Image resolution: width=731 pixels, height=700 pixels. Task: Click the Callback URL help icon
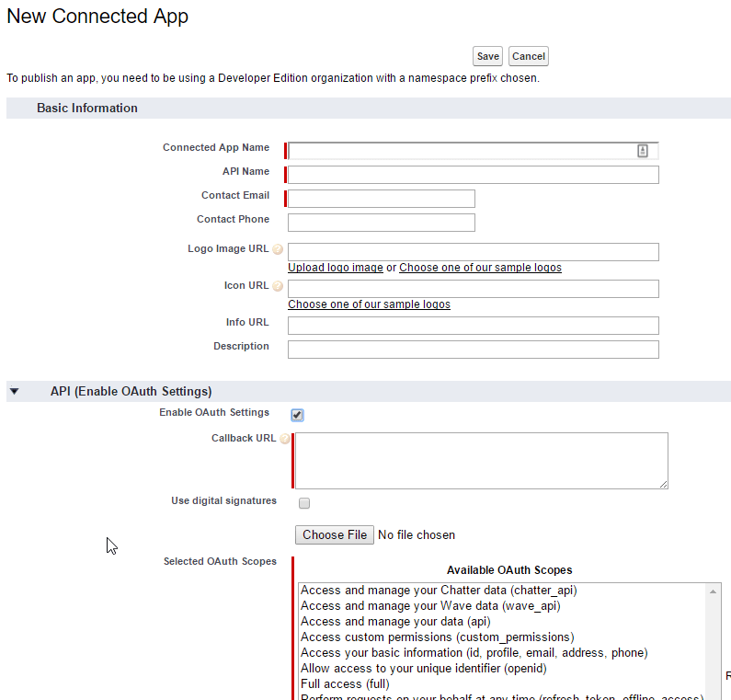tap(284, 440)
